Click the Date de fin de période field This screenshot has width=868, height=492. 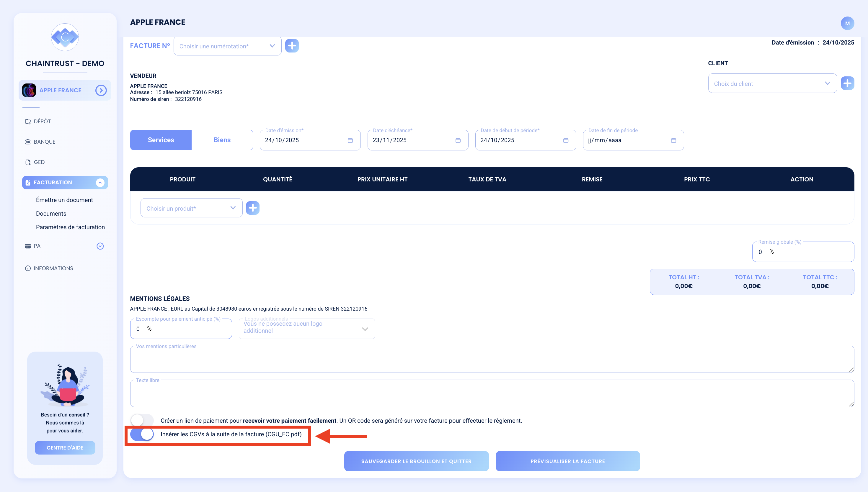pyautogui.click(x=633, y=140)
